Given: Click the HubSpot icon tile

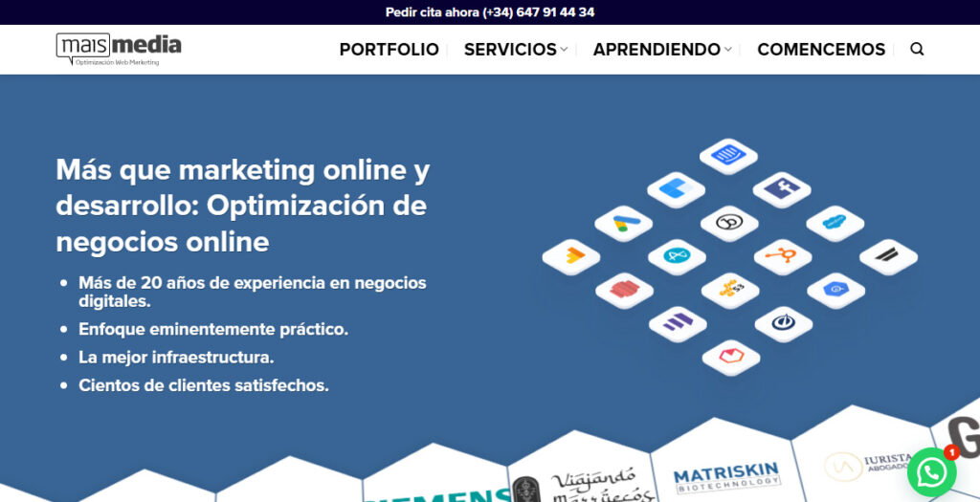Looking at the screenshot, I should pos(783,256).
